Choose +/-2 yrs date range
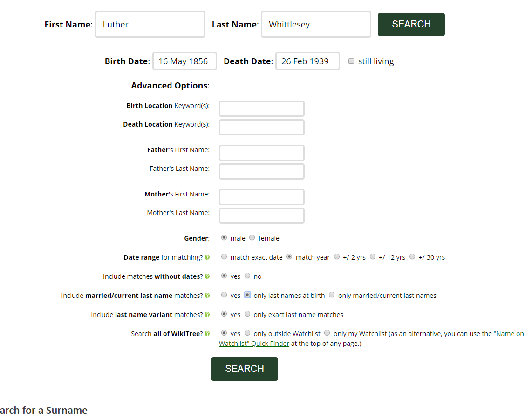This screenshot has width=532, height=418. pyautogui.click(x=336, y=256)
